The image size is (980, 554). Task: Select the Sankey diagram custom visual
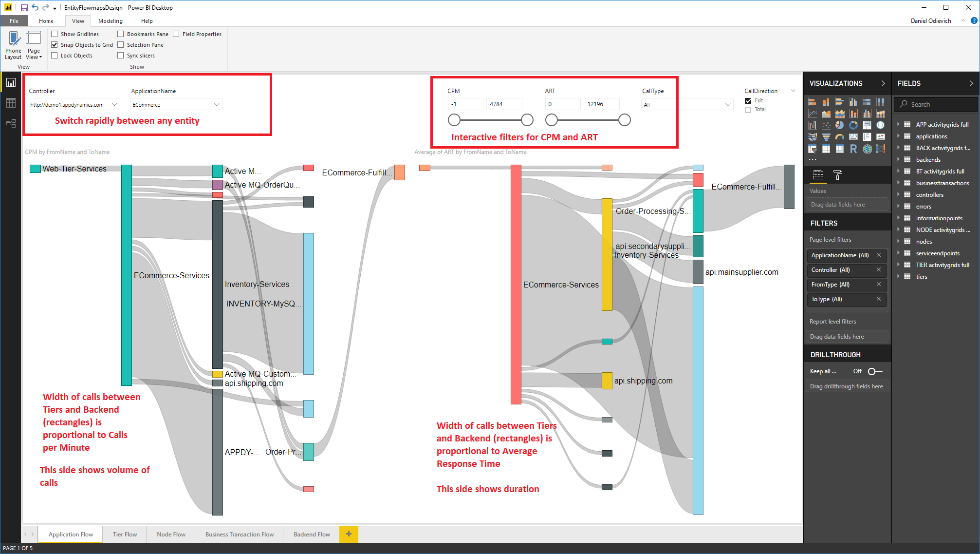881,149
